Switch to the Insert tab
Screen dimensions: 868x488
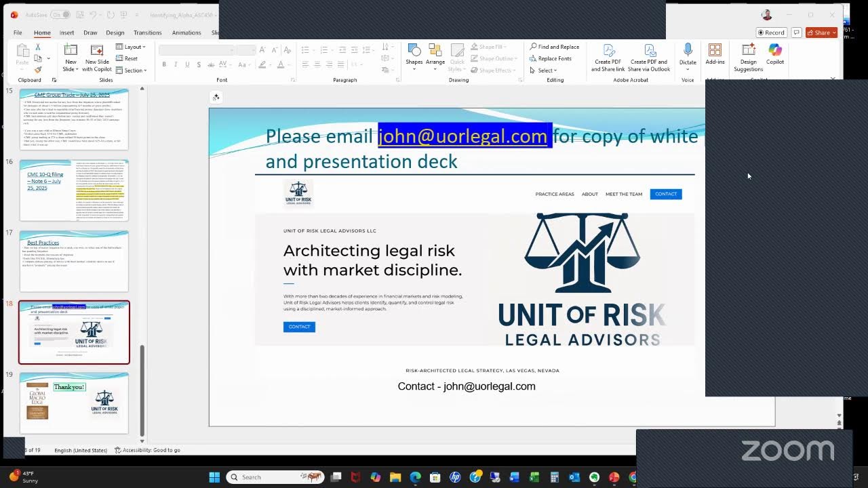[66, 33]
